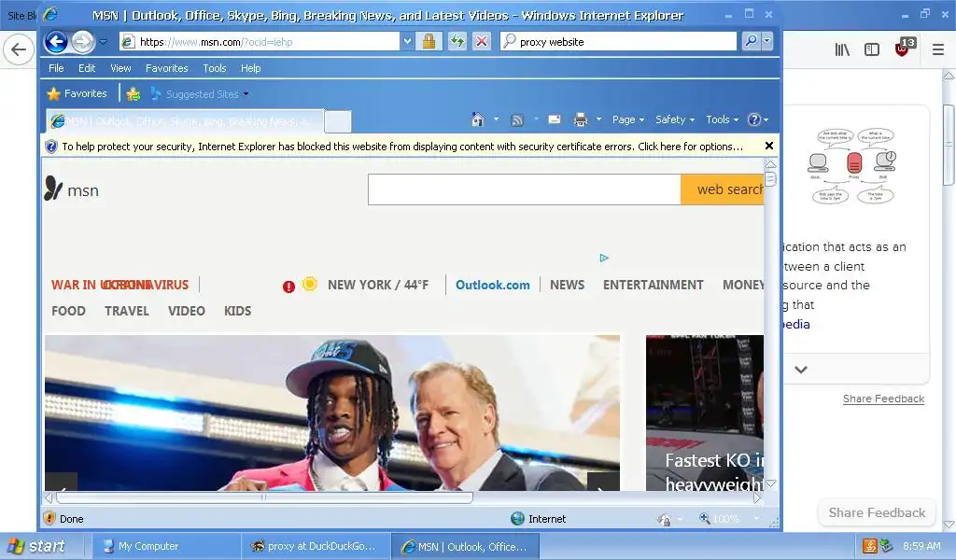Open the recent pages dropdown beside Forward
The height and width of the screenshot is (560, 956).
(x=103, y=42)
